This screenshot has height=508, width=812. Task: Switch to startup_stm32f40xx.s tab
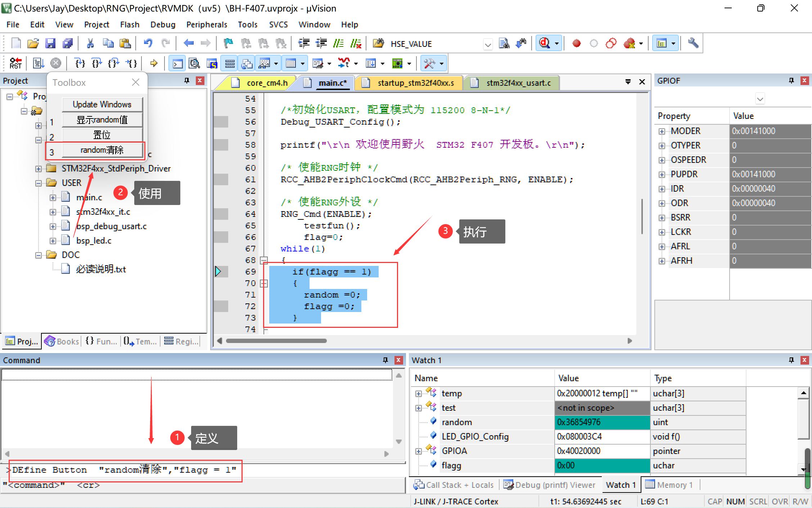[415, 83]
